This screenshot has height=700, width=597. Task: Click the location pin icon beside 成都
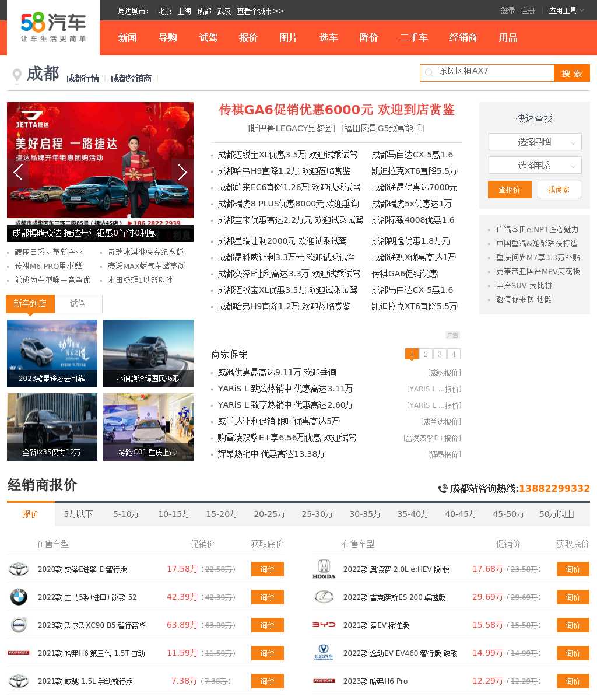click(x=17, y=75)
